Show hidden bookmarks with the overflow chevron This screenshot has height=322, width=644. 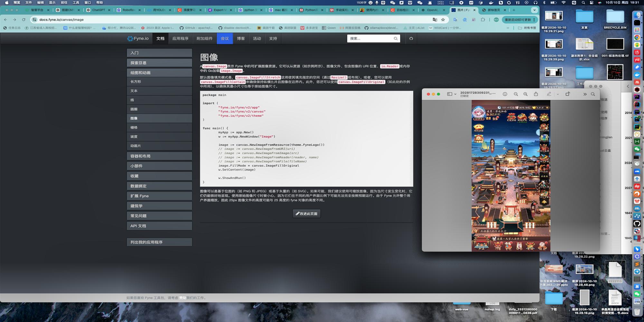(x=508, y=28)
